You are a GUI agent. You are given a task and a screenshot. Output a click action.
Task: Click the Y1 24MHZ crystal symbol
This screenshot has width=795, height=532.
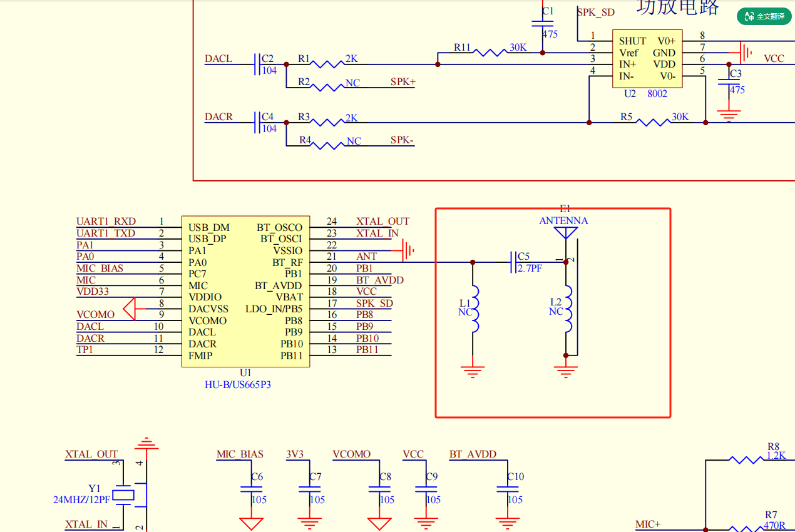coord(123,495)
